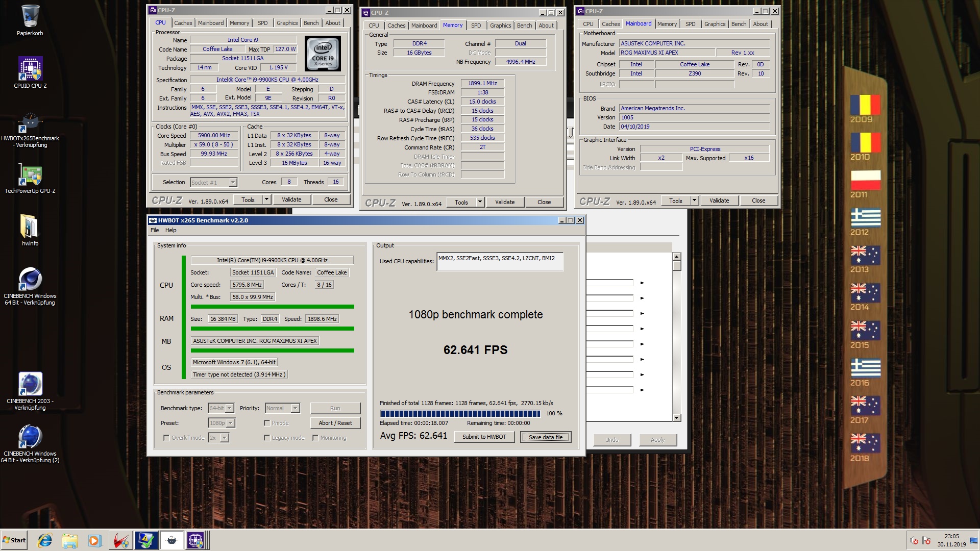Click the Specification field in CPU-Z
The image size is (980, 551).
(x=267, y=80)
